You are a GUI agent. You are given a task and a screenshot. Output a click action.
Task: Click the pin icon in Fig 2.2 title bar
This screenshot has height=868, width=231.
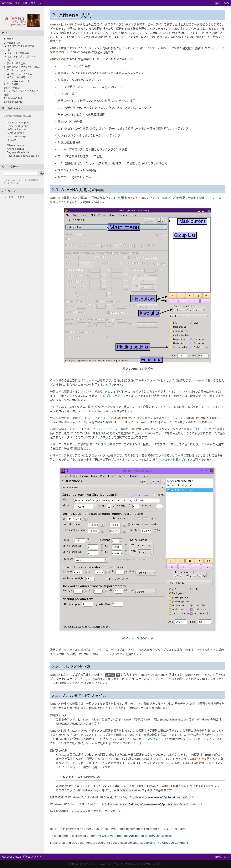(x=67, y=471)
